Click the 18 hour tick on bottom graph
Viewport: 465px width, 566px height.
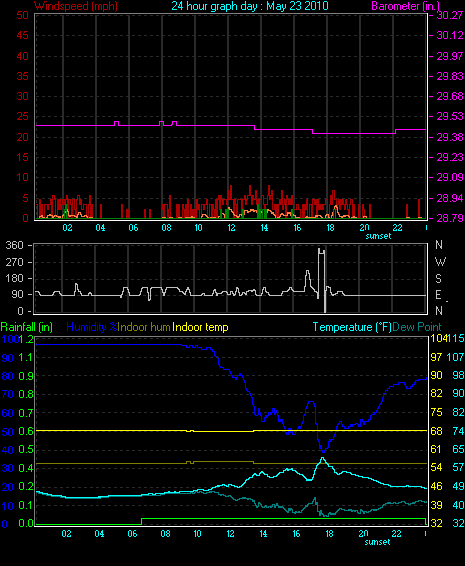pyautogui.click(x=330, y=534)
